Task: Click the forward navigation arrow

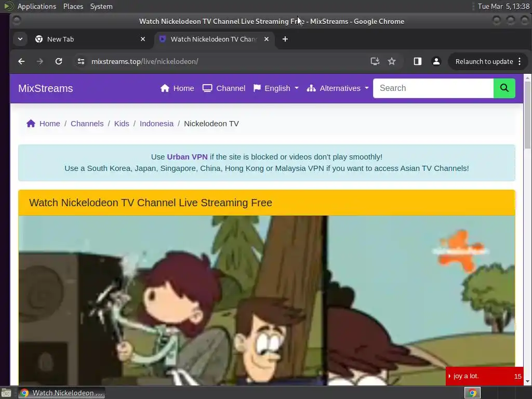Action: click(x=40, y=61)
